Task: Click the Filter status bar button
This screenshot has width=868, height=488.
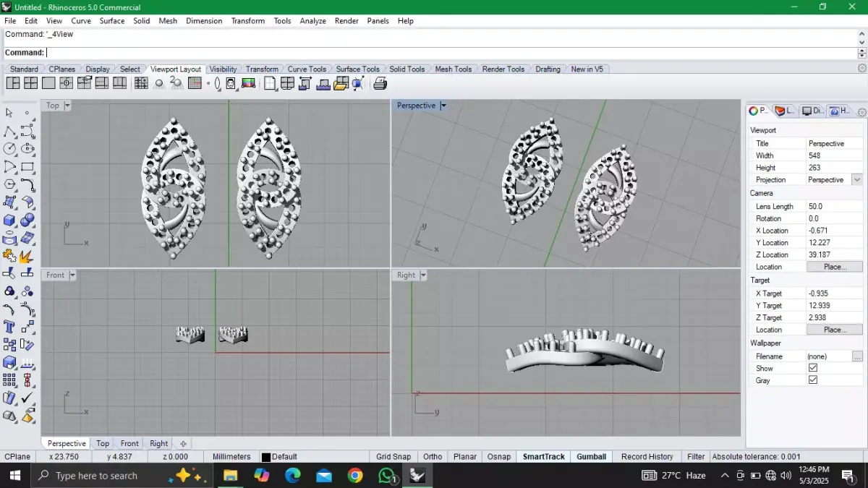Action: coord(696,457)
